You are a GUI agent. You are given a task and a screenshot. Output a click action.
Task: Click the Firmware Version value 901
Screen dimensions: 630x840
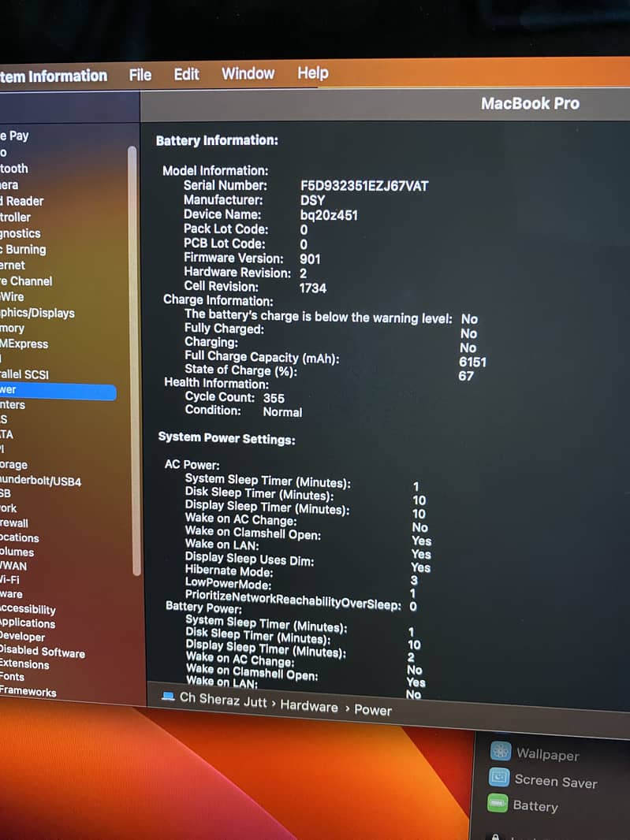point(310,258)
